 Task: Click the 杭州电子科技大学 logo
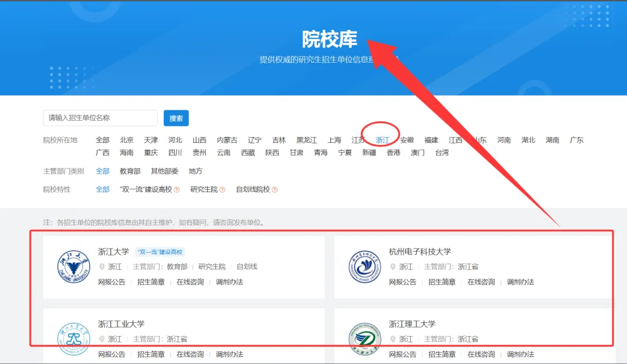coord(365,267)
